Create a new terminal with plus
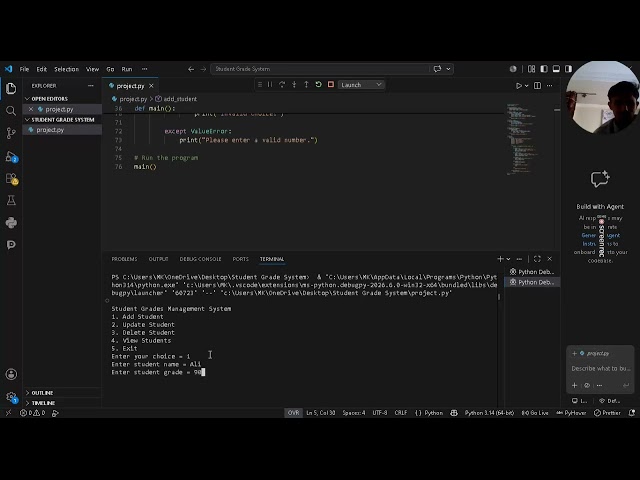The image size is (640, 480). click(500, 259)
